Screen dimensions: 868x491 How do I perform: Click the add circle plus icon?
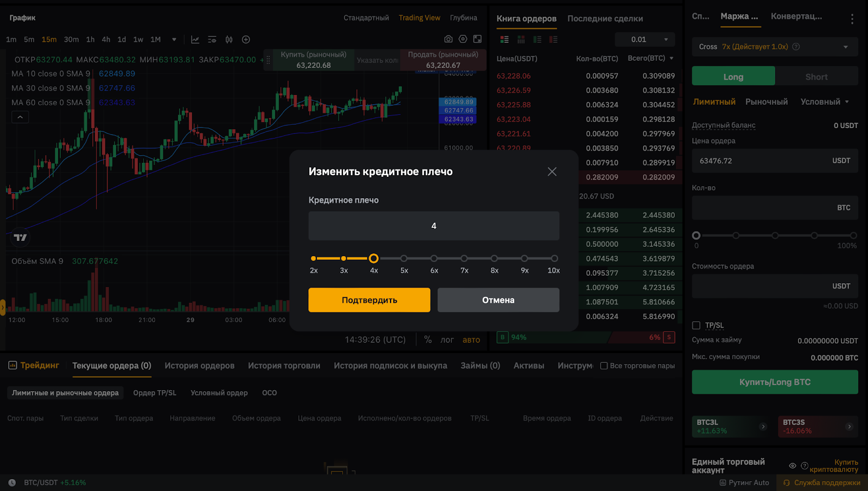click(x=246, y=40)
